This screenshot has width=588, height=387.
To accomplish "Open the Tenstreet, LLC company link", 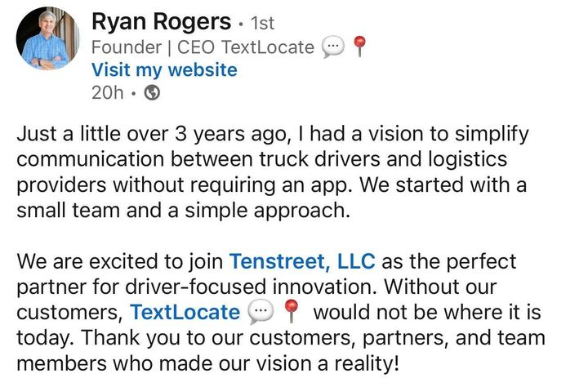I will point(302,262).
